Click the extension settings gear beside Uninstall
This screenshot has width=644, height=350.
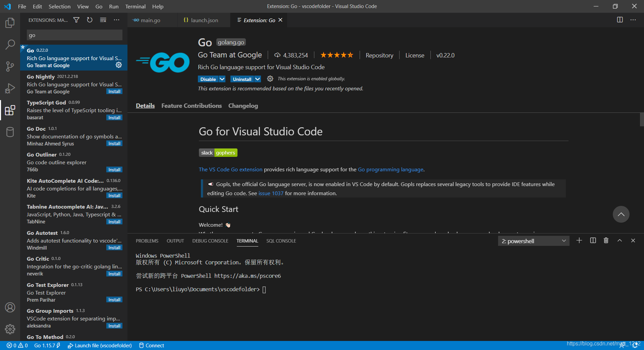(x=270, y=79)
